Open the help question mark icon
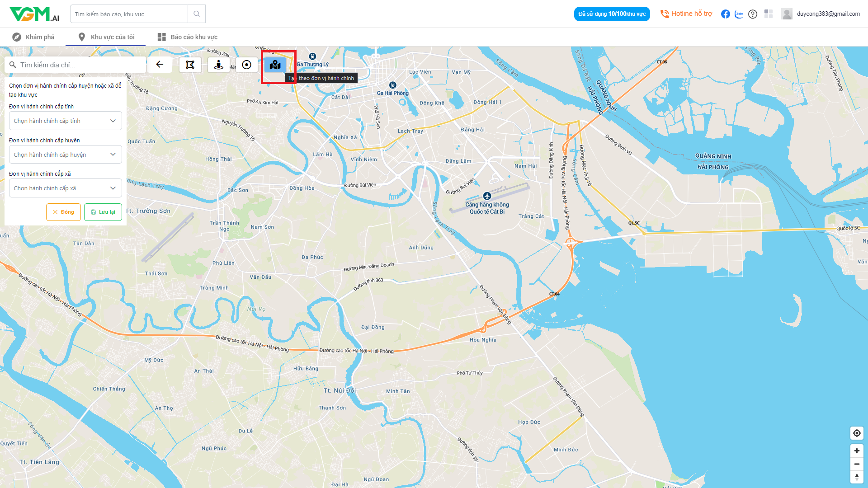The width and height of the screenshot is (868, 488). click(753, 14)
